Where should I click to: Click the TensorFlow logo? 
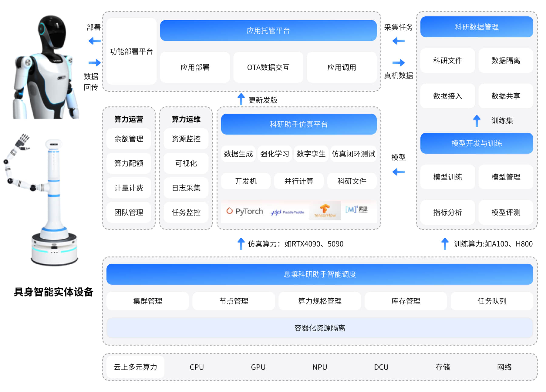pos(325,211)
